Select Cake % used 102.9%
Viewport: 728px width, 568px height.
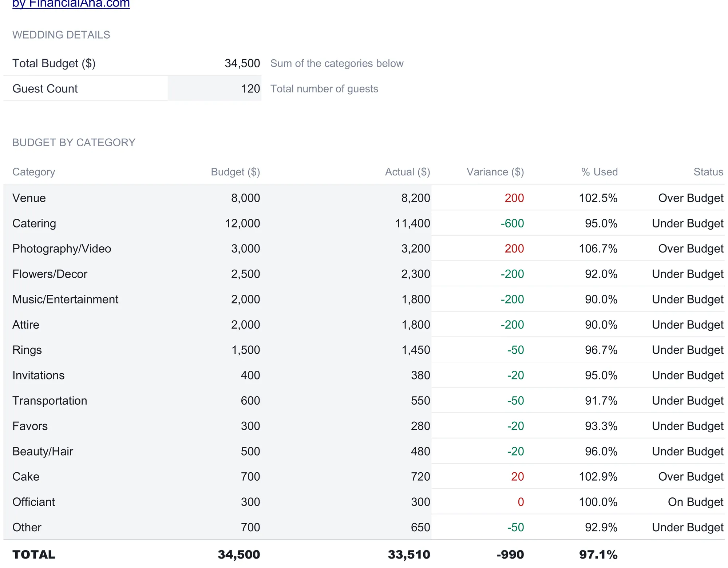(598, 477)
